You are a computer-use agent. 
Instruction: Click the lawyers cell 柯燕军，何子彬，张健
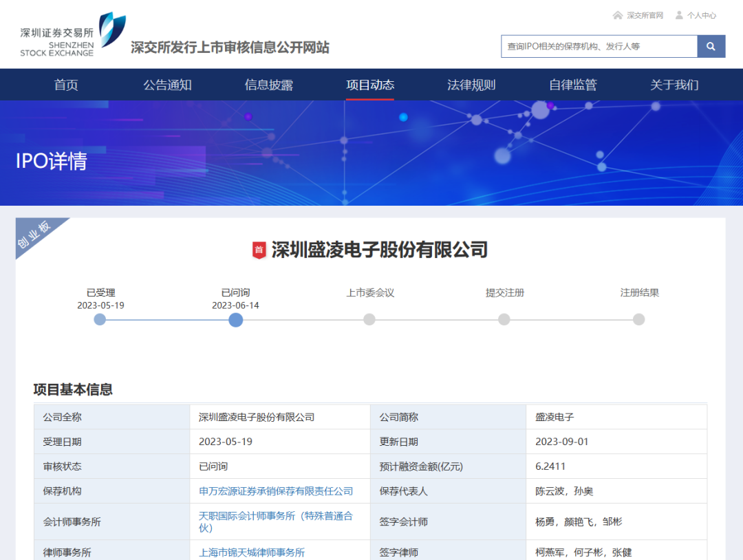pyautogui.click(x=616, y=552)
